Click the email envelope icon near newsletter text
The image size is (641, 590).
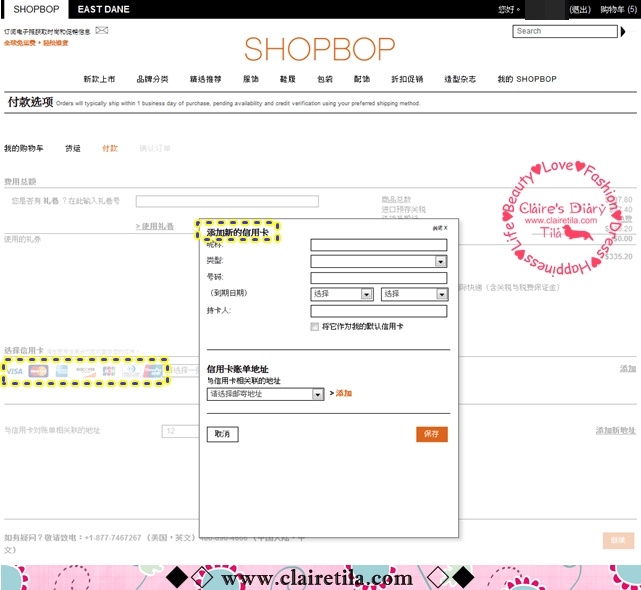tap(102, 31)
